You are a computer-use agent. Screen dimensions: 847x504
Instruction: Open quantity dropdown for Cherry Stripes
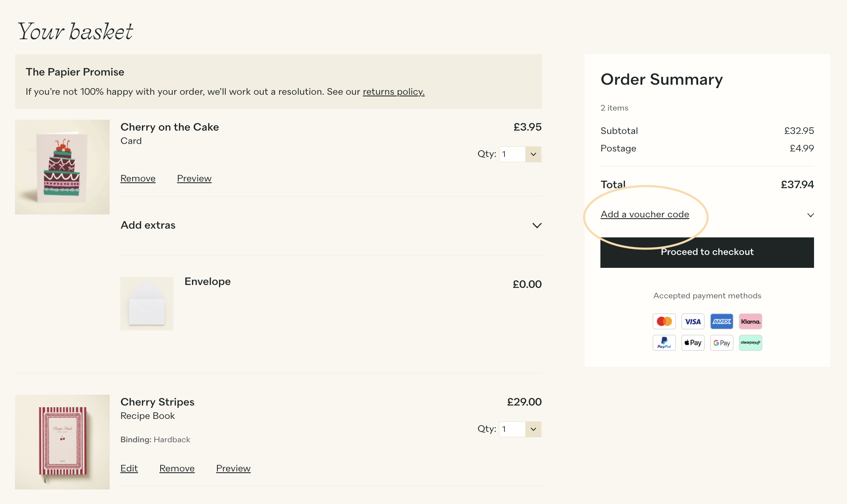[520, 429]
